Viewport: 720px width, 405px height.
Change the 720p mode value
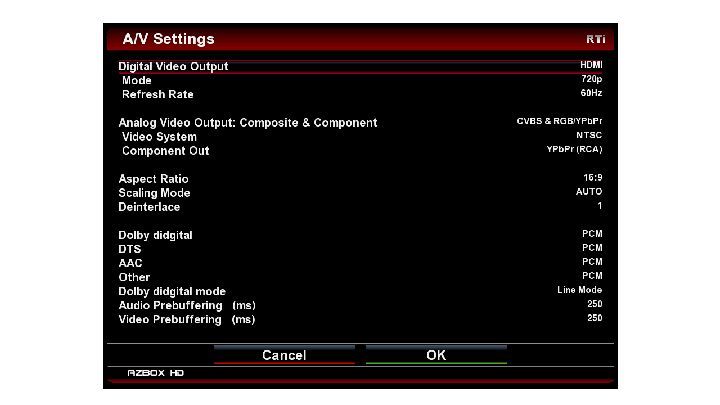(x=591, y=79)
